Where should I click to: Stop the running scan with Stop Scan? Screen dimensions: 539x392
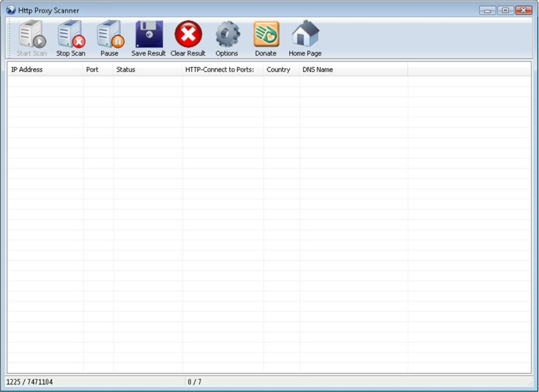pos(71,38)
